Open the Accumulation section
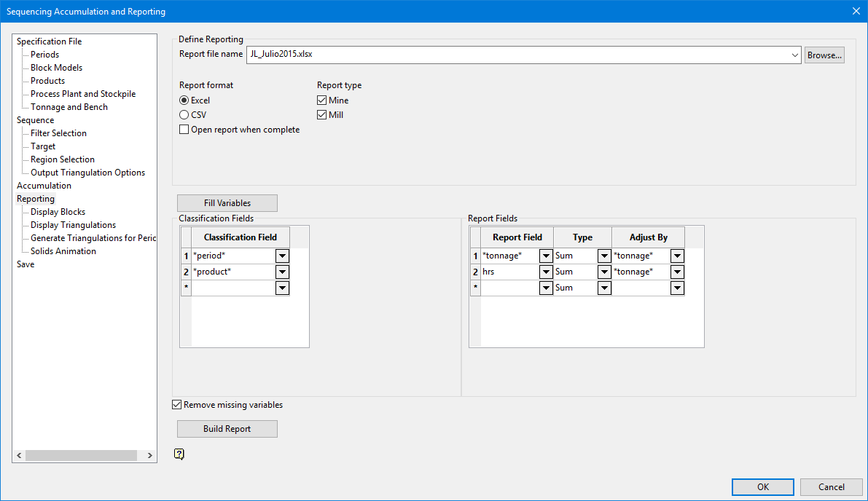Screen dimensions: 868x501 pos(44,186)
